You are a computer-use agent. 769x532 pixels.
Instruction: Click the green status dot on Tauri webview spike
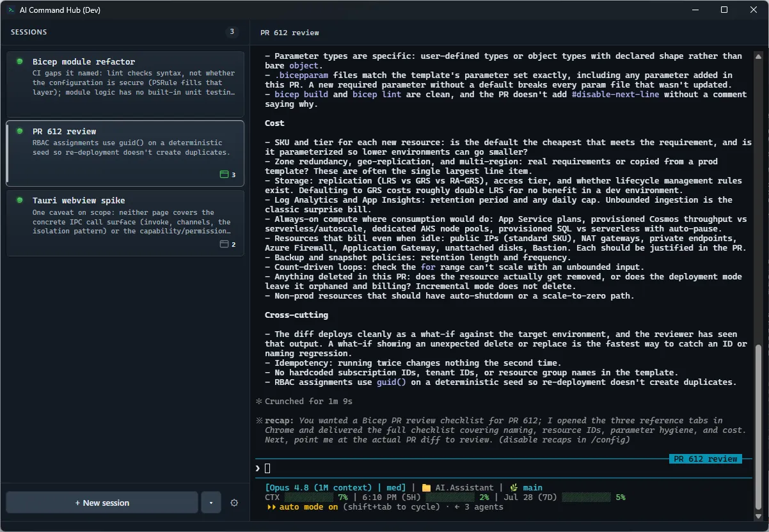click(20, 200)
